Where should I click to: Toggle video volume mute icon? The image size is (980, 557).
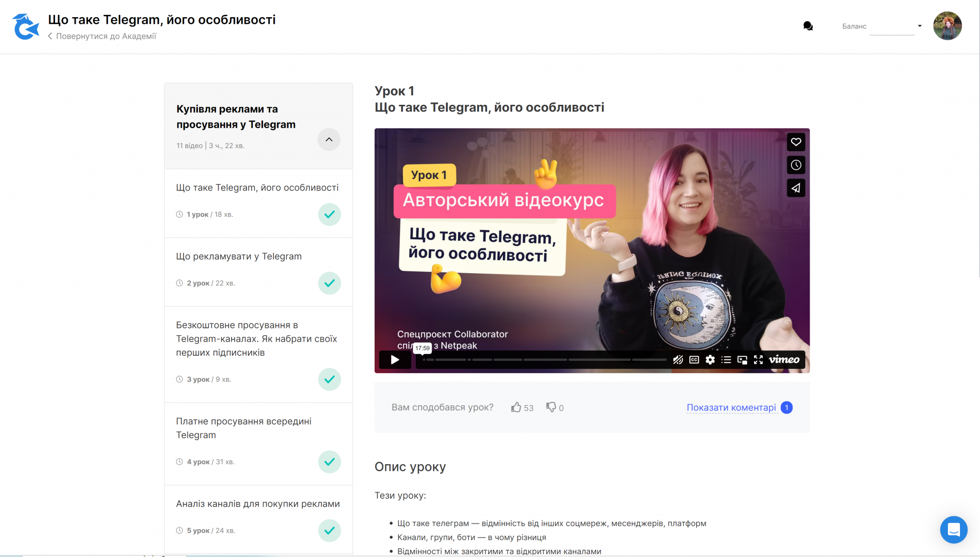coord(678,360)
